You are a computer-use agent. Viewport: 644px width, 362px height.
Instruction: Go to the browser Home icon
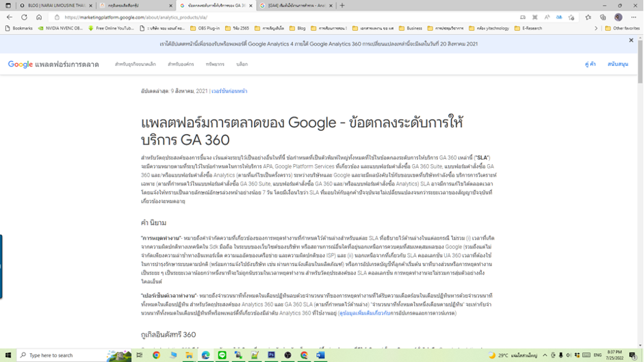coord(39,17)
